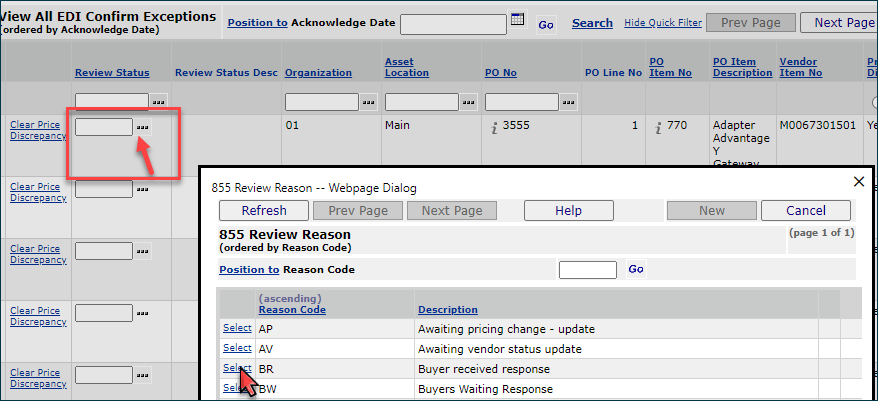Click info icon beside PO Item 770
878x401 pixels.
click(x=658, y=127)
